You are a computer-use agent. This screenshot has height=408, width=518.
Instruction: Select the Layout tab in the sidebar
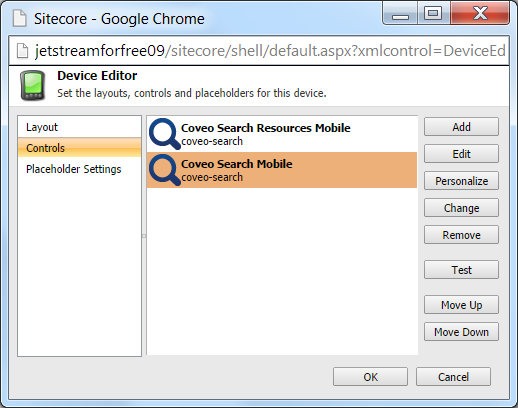[x=79, y=127]
